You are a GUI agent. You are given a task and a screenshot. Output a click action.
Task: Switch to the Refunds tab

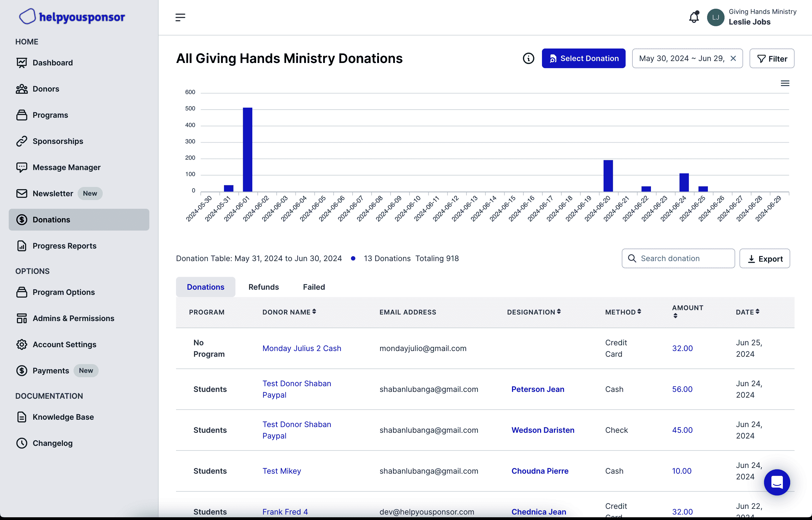[x=263, y=287]
